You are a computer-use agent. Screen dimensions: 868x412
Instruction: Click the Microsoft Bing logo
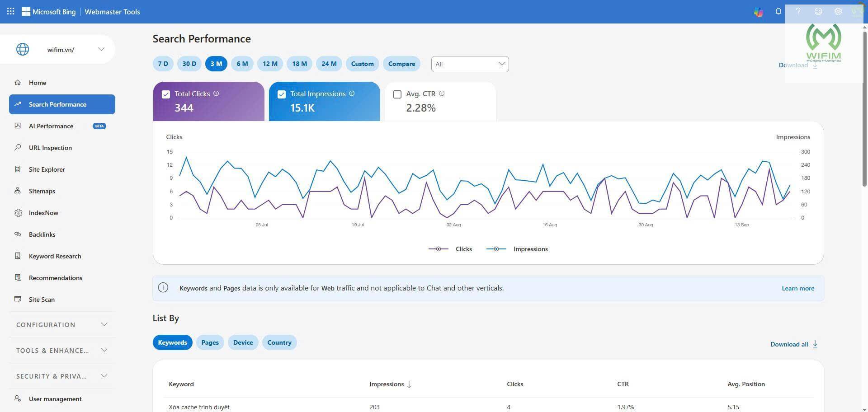[x=49, y=12]
